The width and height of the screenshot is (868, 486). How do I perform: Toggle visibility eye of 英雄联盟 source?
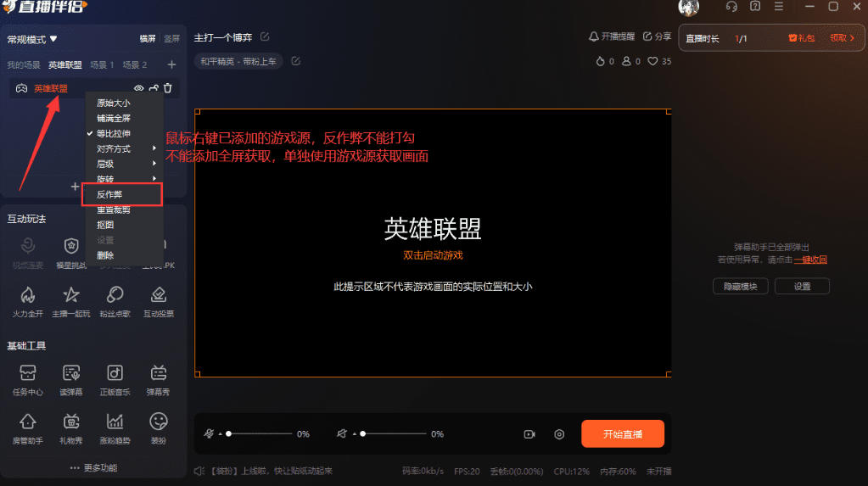point(138,88)
